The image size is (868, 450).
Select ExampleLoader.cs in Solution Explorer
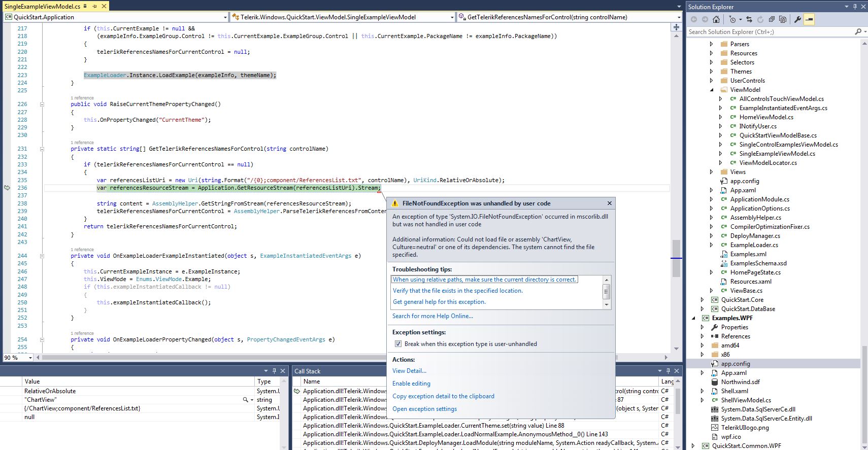(754, 245)
